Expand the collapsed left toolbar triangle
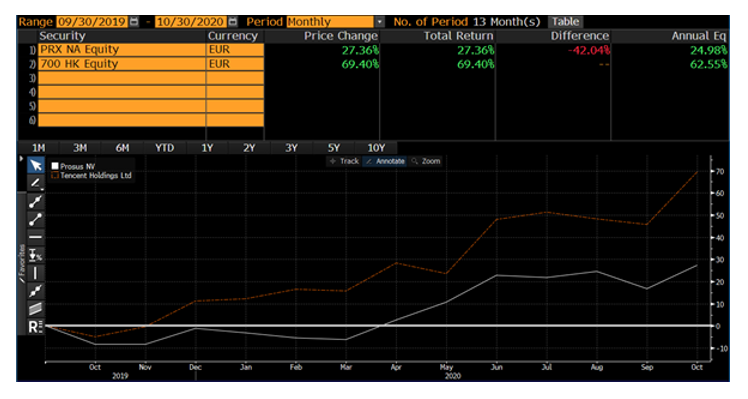Image resolution: width=748 pixels, height=399 pixels. [21, 158]
